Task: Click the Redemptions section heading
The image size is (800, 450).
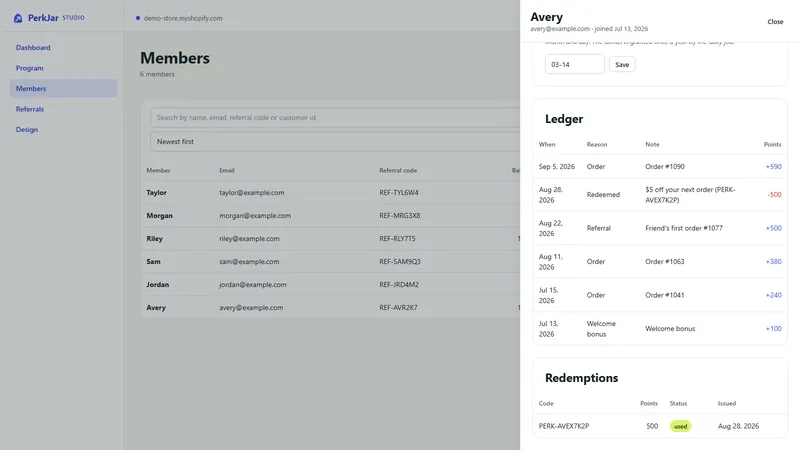Action: point(582,378)
